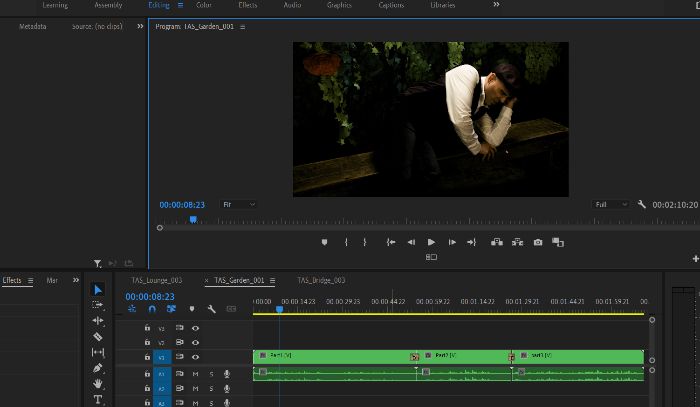The width and height of the screenshot is (700, 407).
Task: Open Comparison View in Program monitor
Action: click(558, 242)
